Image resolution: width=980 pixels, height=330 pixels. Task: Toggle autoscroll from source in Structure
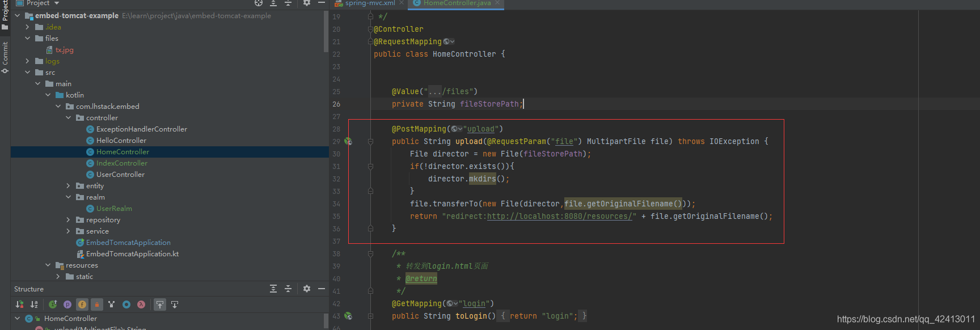tap(175, 304)
